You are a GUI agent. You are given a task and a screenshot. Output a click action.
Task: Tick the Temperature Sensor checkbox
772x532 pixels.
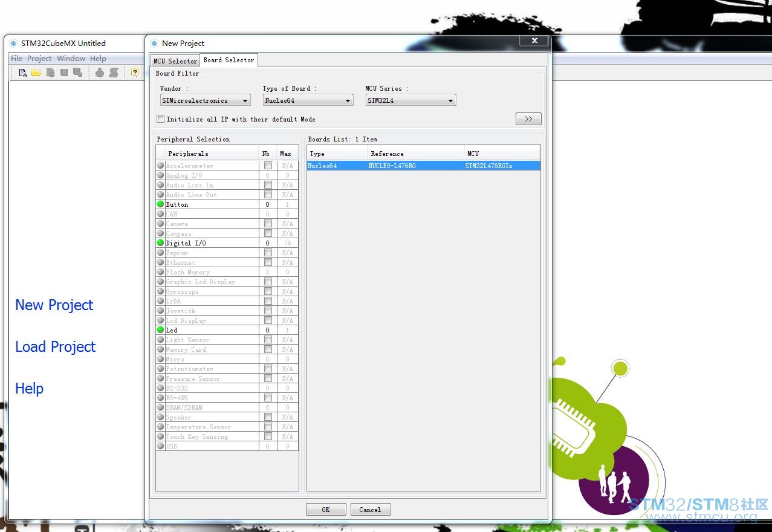[x=268, y=427]
